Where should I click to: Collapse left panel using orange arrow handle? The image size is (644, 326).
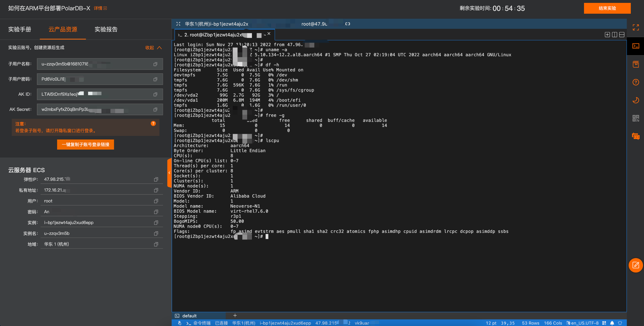coord(169,173)
